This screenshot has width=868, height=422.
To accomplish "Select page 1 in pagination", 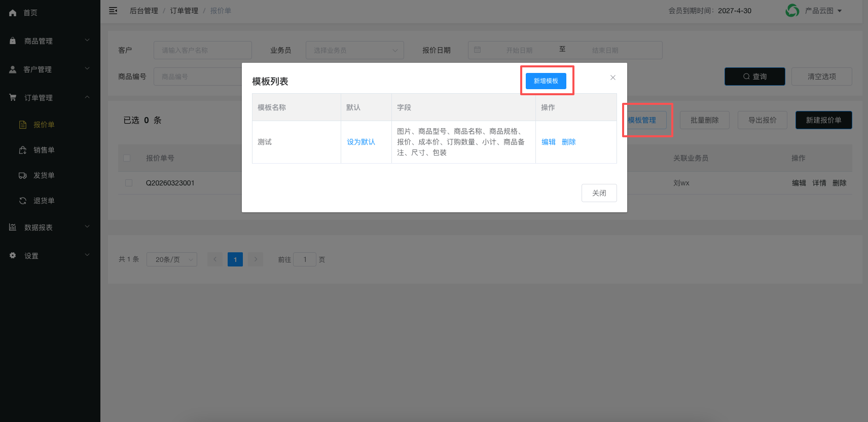I will click(235, 259).
